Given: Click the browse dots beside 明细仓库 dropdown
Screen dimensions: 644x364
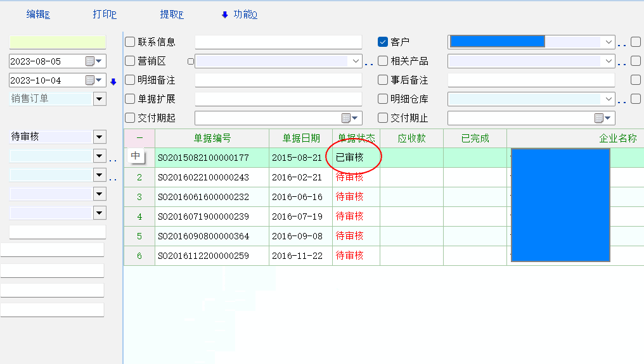Looking at the screenshot, I should 622,101.
